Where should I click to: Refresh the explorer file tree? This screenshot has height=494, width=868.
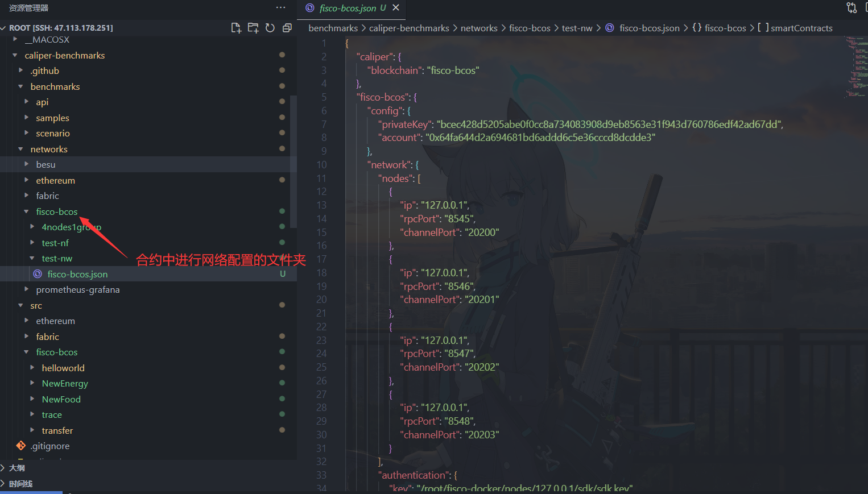tap(270, 28)
